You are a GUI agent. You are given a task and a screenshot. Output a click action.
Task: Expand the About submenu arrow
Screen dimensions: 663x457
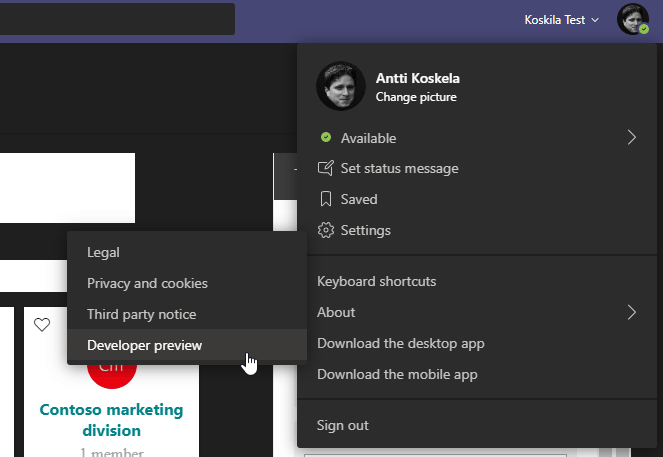(631, 312)
